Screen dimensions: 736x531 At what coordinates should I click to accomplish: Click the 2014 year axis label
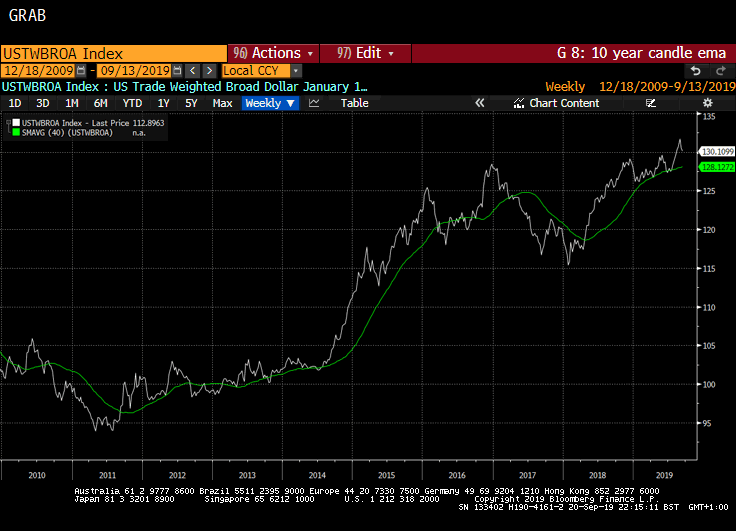(317, 475)
